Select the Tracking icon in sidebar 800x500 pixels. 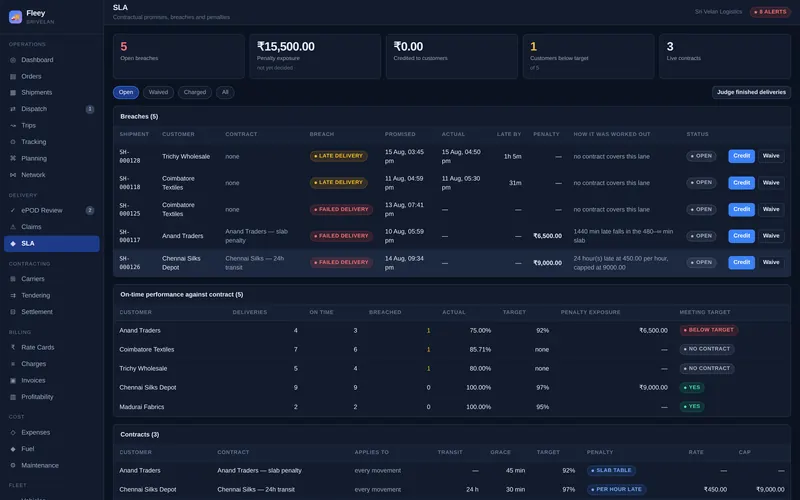pos(13,142)
